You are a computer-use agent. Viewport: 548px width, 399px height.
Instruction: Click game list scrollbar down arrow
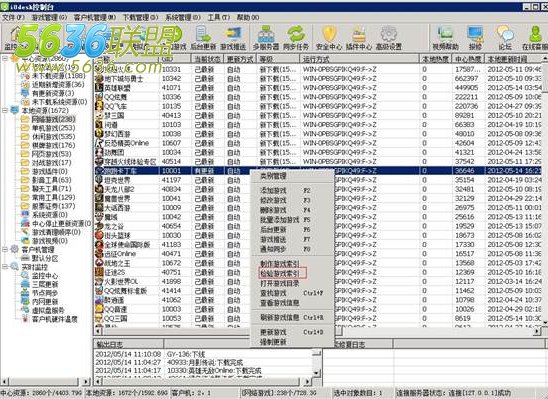[x=545, y=322]
